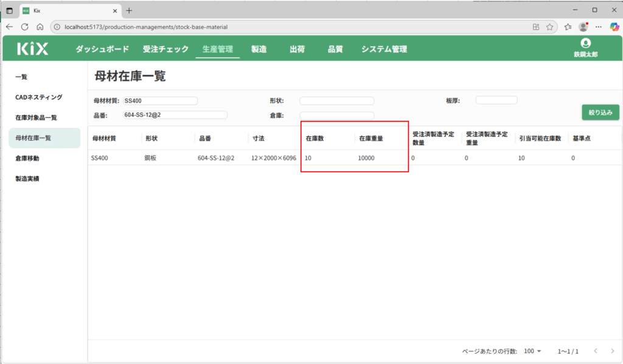Open the 製造 menu tab
Viewport: 623px width, 364px height.
tap(259, 49)
